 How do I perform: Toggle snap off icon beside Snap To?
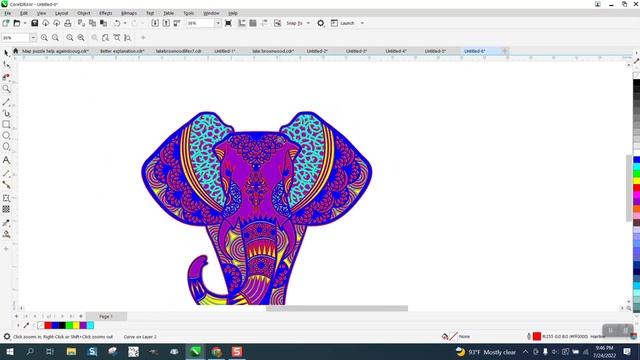point(278,23)
